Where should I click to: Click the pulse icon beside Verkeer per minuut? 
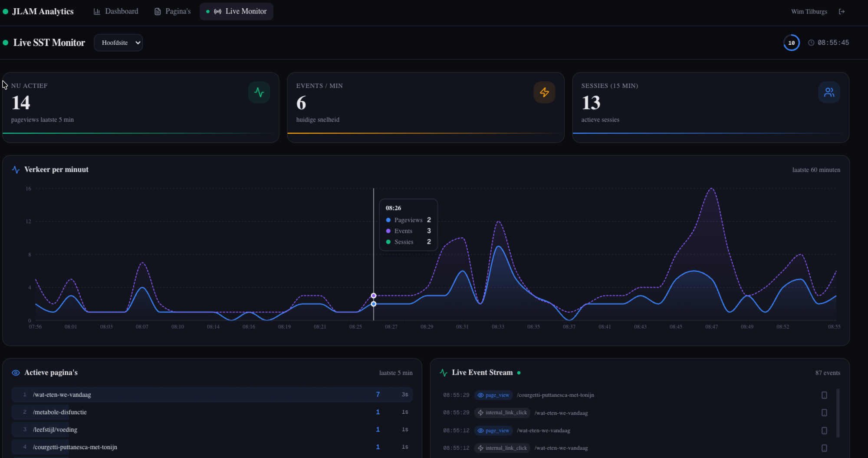click(x=16, y=169)
